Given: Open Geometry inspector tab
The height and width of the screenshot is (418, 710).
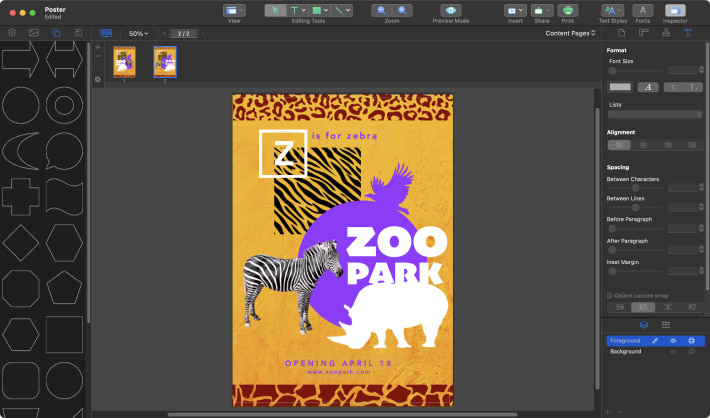Looking at the screenshot, I should point(643,33).
